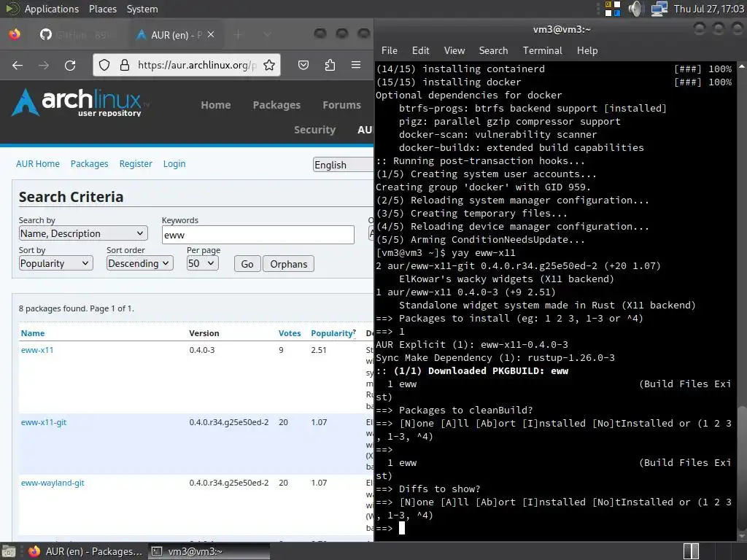Switch to vm3@vm3:~ taskbar entry
This screenshot has width=747, height=560.
(x=209, y=551)
